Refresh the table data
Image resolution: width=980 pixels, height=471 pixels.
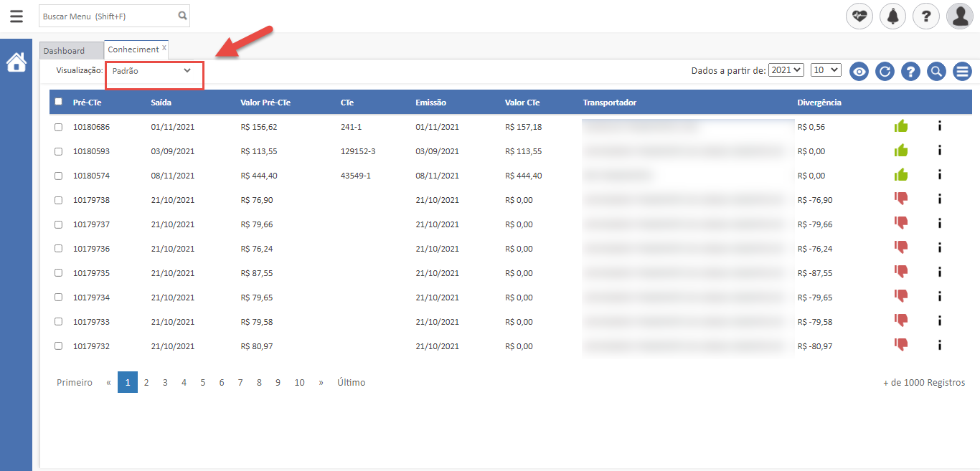tap(885, 72)
